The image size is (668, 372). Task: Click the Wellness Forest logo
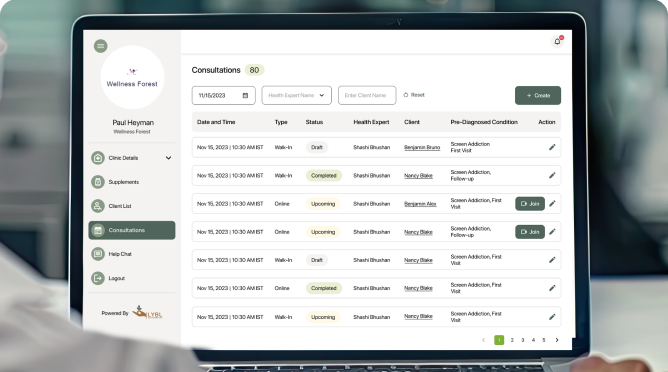(x=132, y=78)
